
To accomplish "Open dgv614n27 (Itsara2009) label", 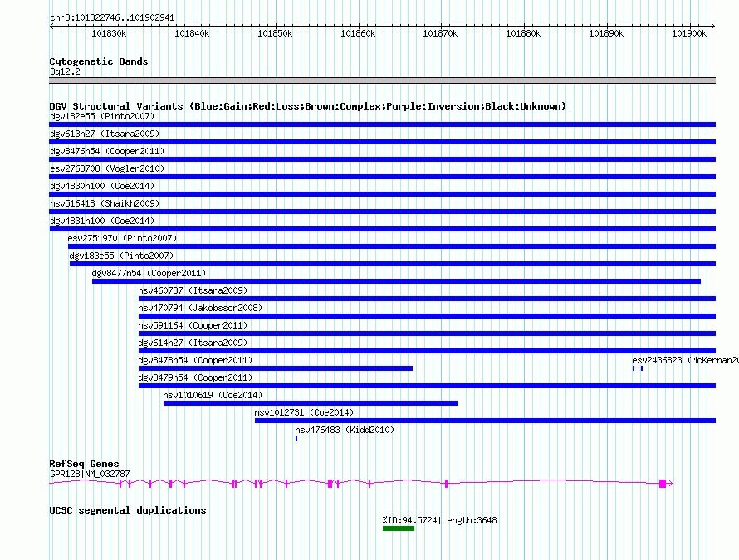I will 193,343.
